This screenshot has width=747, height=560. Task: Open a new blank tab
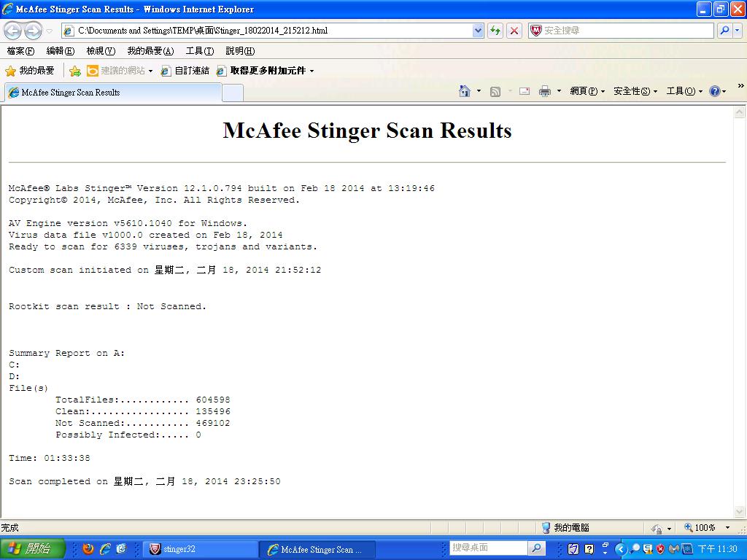[233, 93]
